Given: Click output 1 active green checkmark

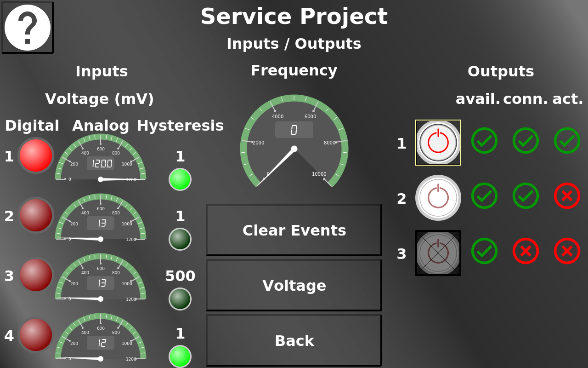Looking at the screenshot, I should pos(567,141).
